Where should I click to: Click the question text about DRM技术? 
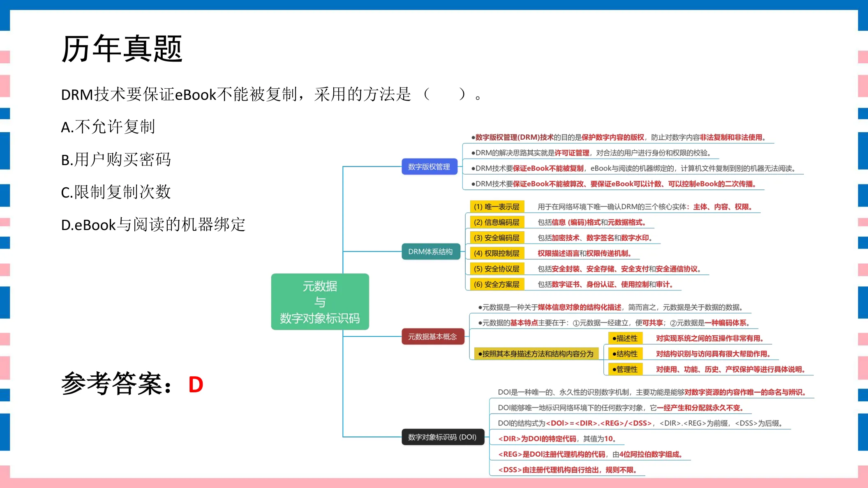pos(271,95)
